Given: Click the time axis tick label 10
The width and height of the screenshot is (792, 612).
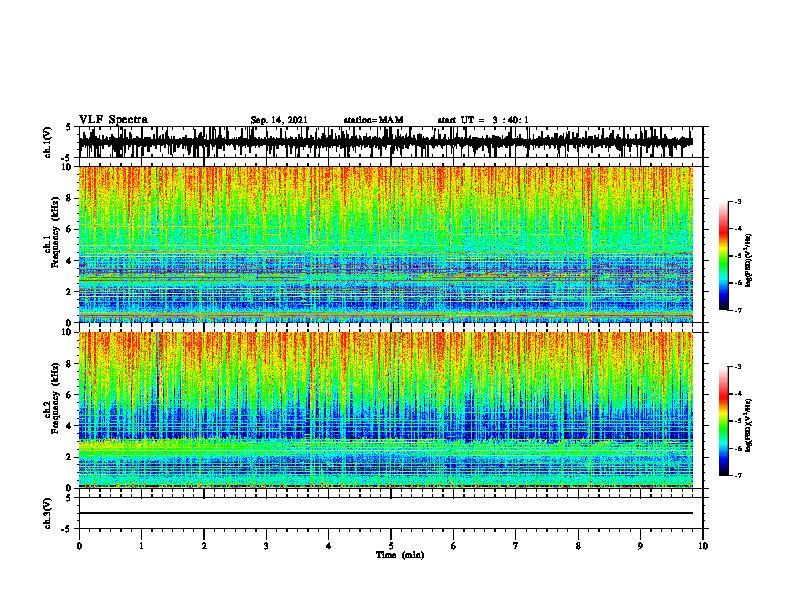Looking at the screenshot, I should tap(703, 546).
